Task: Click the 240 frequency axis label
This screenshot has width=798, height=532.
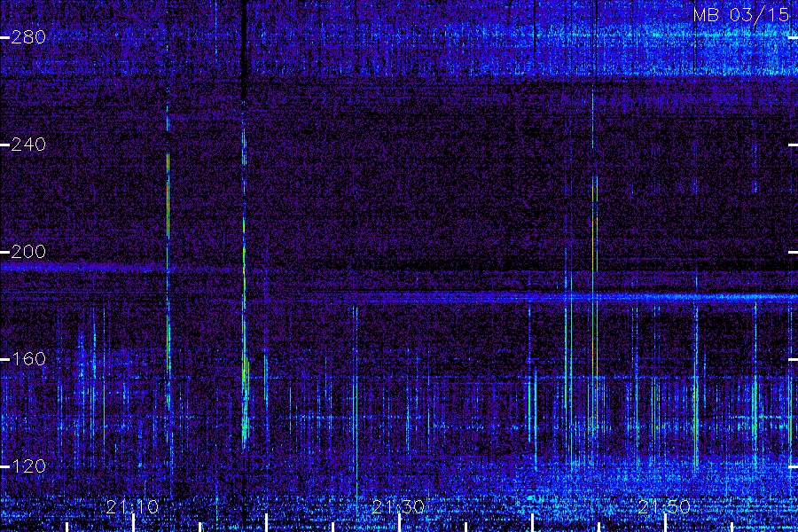Action: click(28, 145)
